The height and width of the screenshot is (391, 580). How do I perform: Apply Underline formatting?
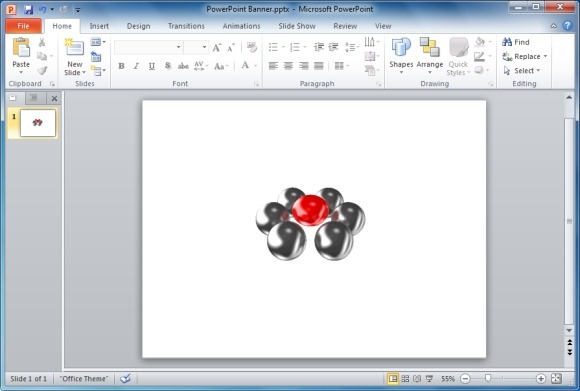[x=152, y=66]
